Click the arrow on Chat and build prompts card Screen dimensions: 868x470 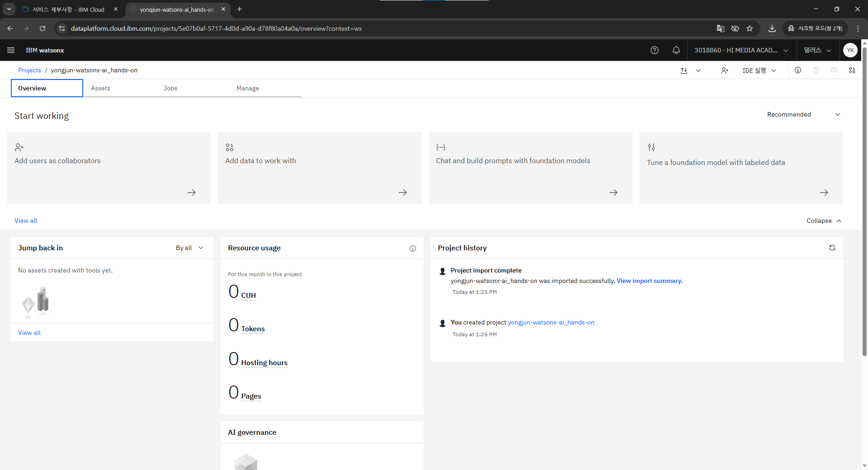pos(613,193)
